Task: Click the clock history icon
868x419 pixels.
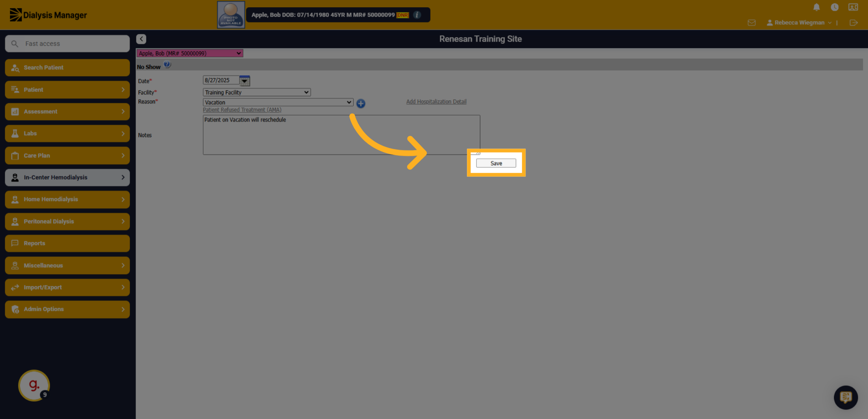Action: (834, 7)
